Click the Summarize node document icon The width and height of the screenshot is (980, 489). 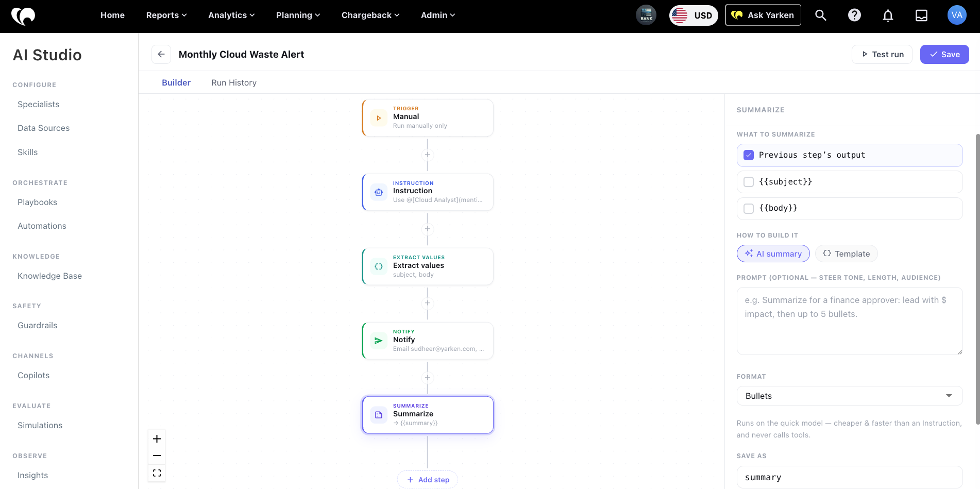[x=379, y=415]
